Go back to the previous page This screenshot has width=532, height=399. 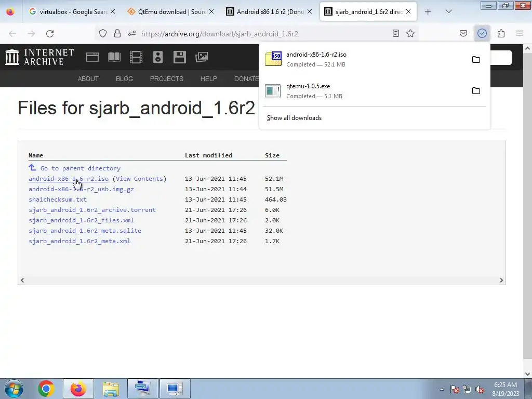click(12, 34)
